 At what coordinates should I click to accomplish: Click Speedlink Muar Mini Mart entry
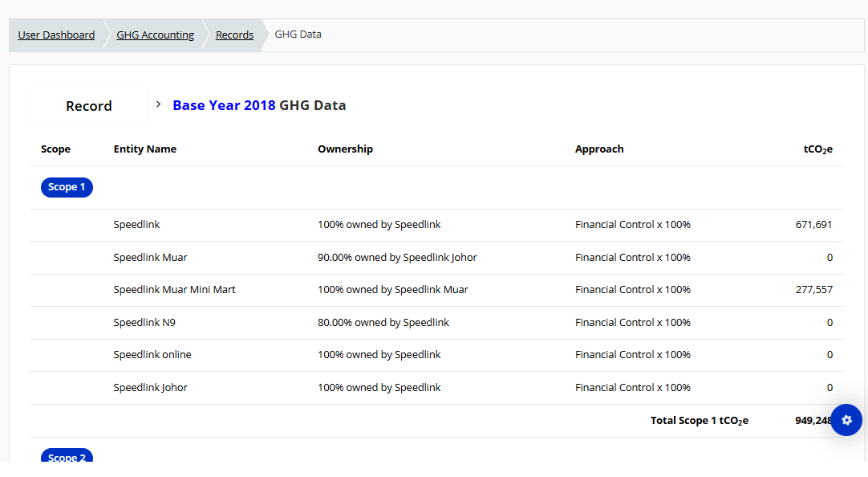tap(174, 290)
